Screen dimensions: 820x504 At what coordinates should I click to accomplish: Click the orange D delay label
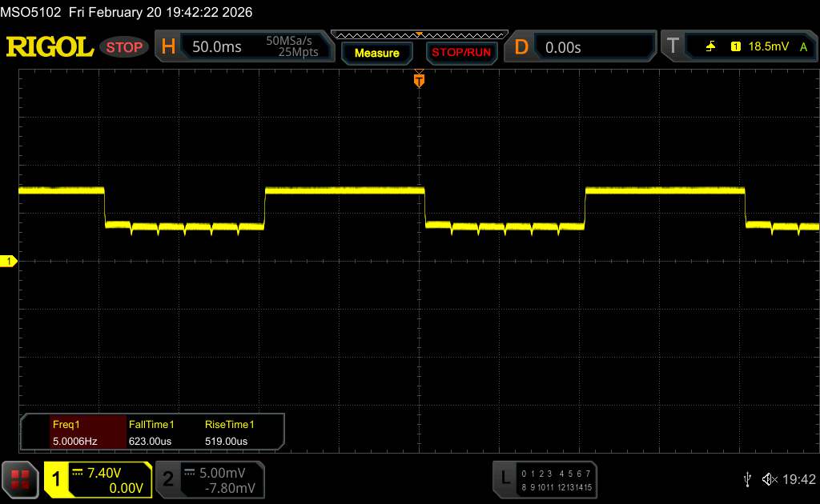tap(521, 47)
